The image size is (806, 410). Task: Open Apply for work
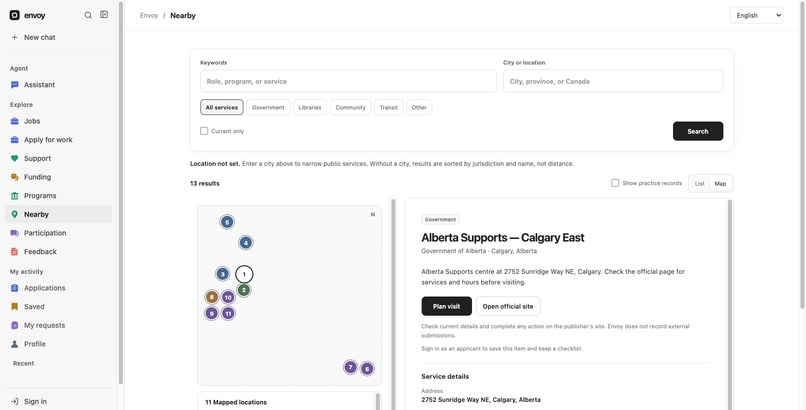click(59, 140)
